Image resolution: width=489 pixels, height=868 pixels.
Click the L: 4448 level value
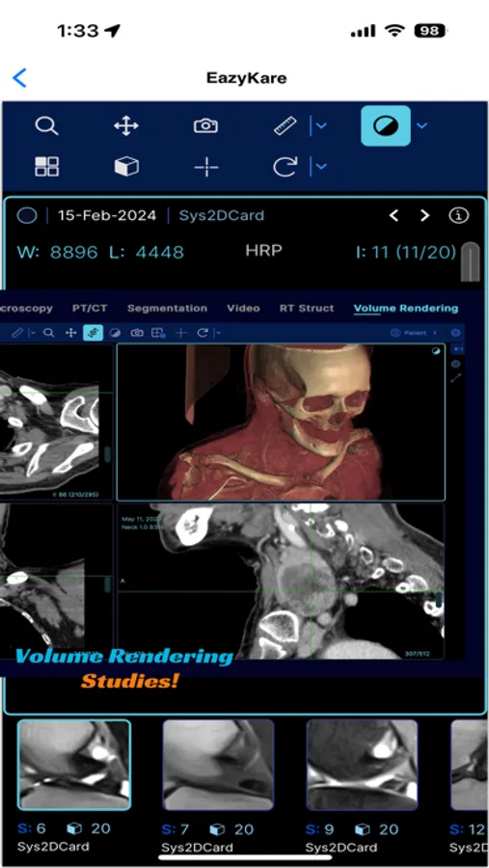(147, 253)
